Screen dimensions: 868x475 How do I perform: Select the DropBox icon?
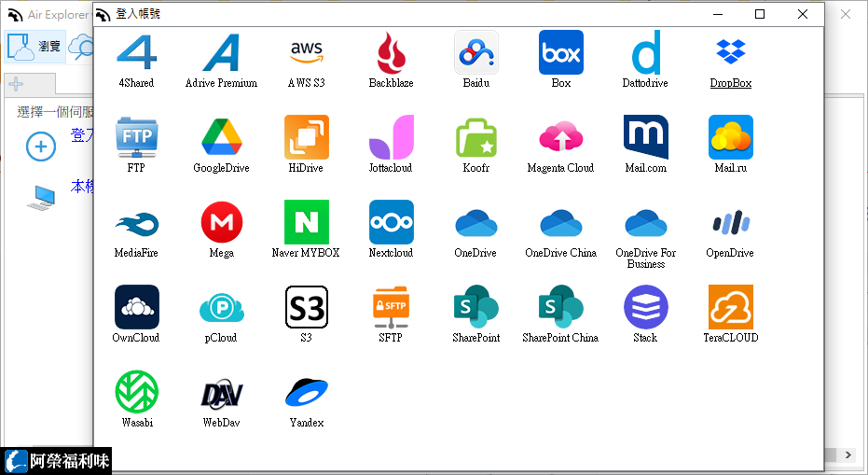[x=731, y=52]
